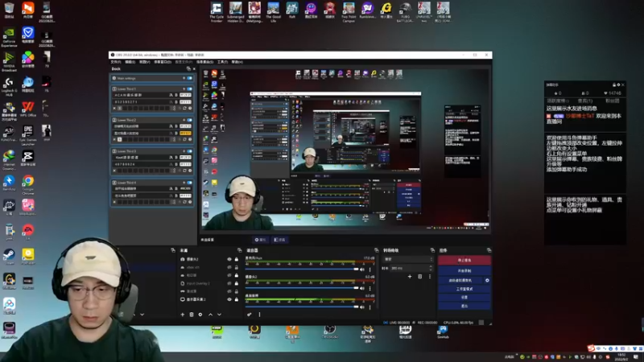
Task: Click the 启动虚拟摄像机 button
Action: pos(460,280)
